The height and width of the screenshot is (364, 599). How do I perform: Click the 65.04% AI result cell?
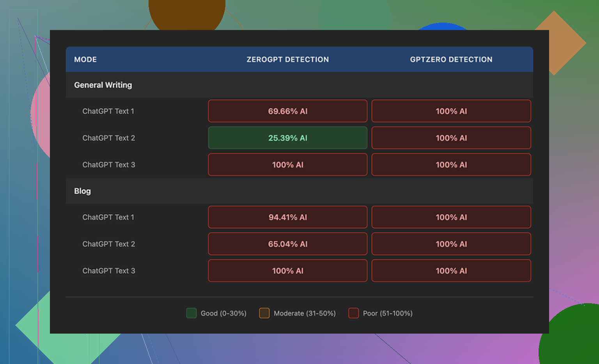click(x=287, y=244)
